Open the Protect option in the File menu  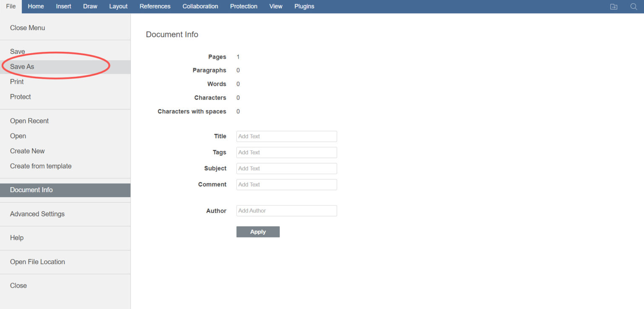pos(21,97)
